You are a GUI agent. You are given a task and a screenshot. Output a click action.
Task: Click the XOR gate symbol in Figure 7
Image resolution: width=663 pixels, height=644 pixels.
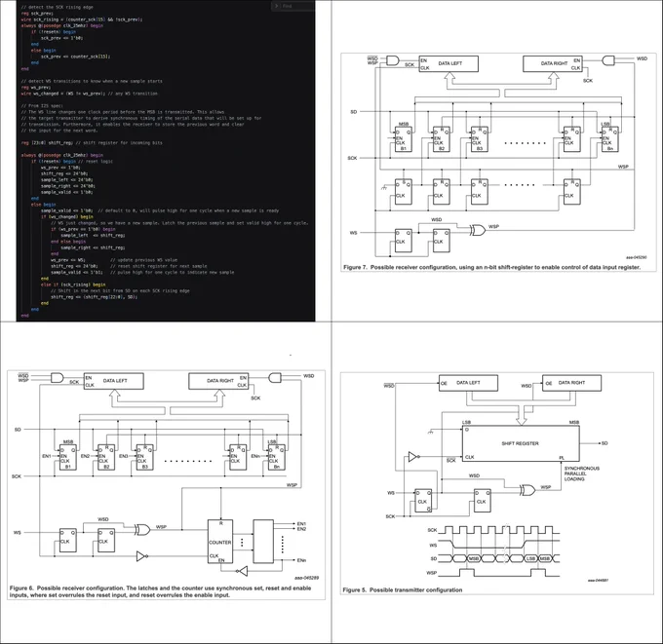pyautogui.click(x=478, y=230)
